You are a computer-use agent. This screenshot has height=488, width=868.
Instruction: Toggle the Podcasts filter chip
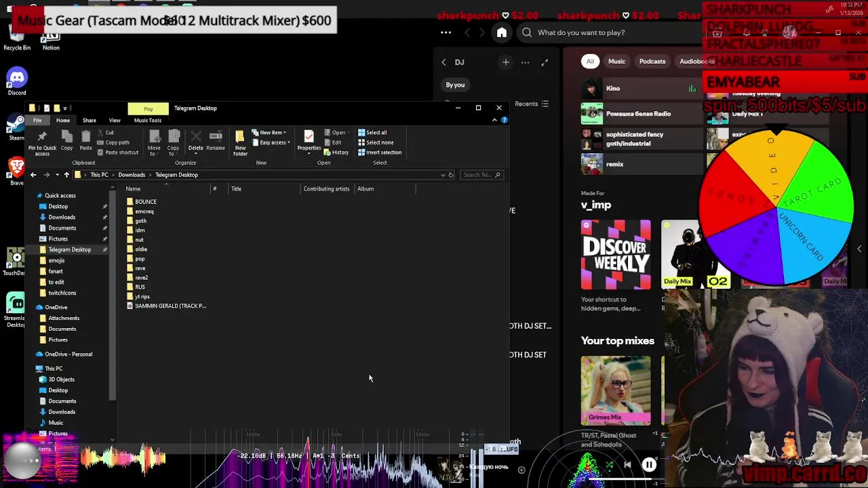(x=652, y=61)
